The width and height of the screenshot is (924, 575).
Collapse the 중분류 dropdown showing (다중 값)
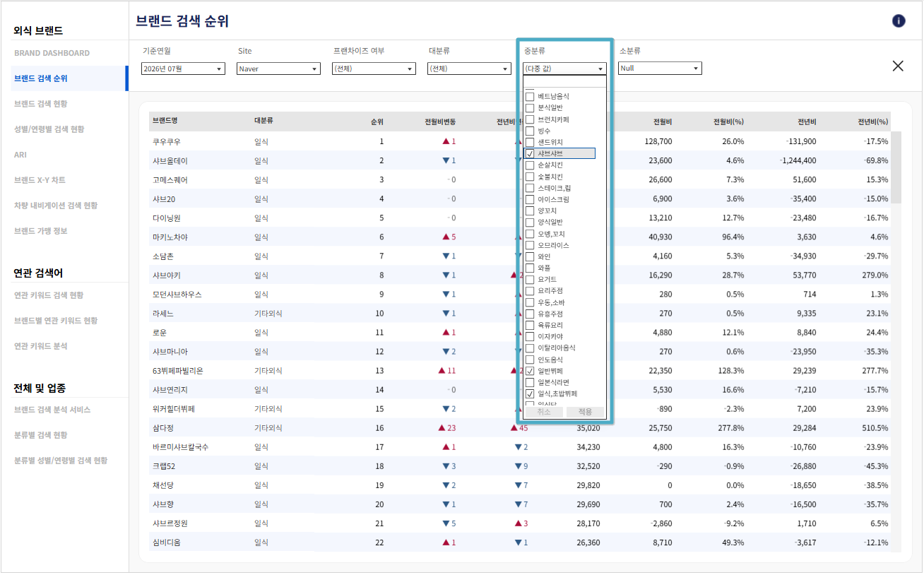coord(564,69)
